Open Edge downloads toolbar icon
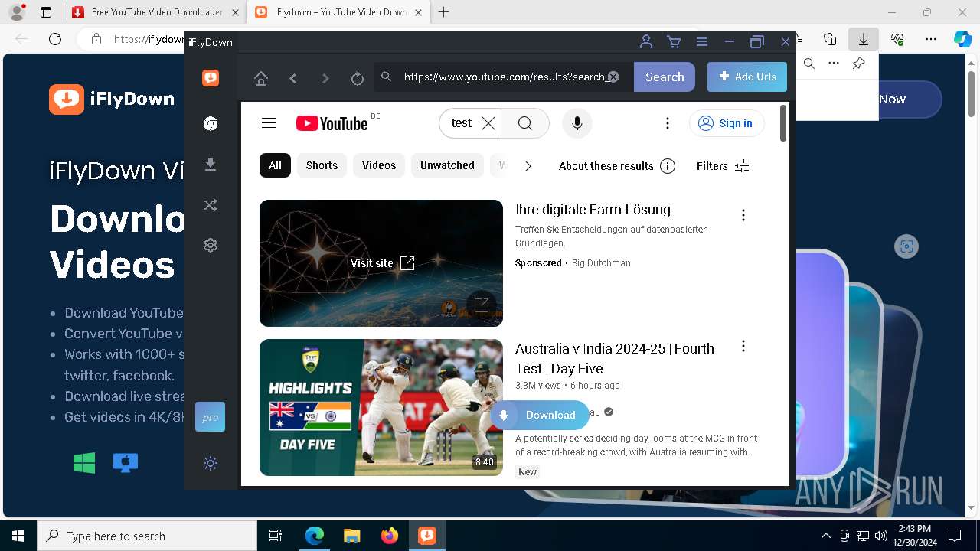Viewport: 980px width, 551px height. point(864,39)
